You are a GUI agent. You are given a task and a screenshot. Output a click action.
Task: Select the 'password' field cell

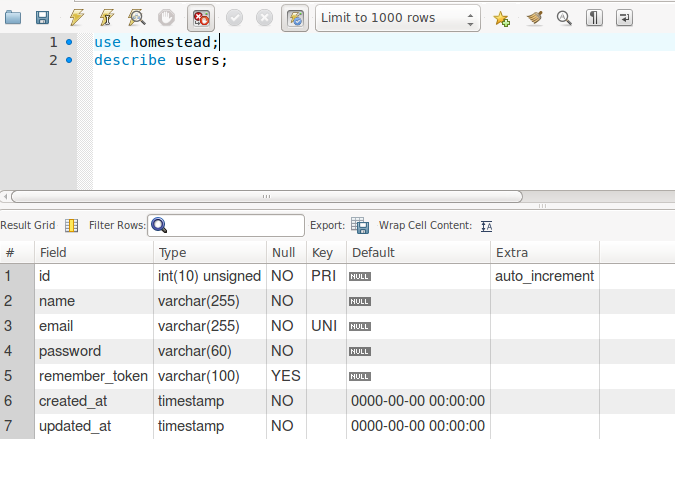click(x=94, y=351)
